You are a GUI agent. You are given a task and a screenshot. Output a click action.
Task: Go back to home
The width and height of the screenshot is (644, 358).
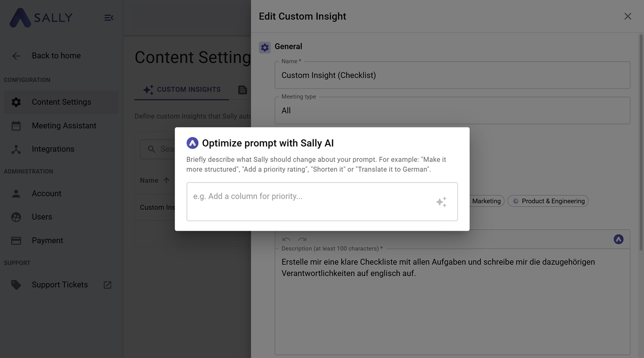56,56
